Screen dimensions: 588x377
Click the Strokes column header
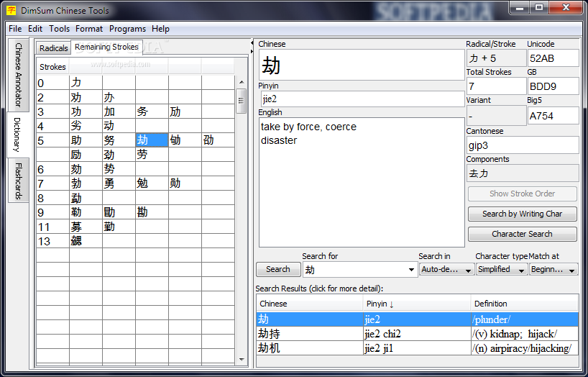53,67
